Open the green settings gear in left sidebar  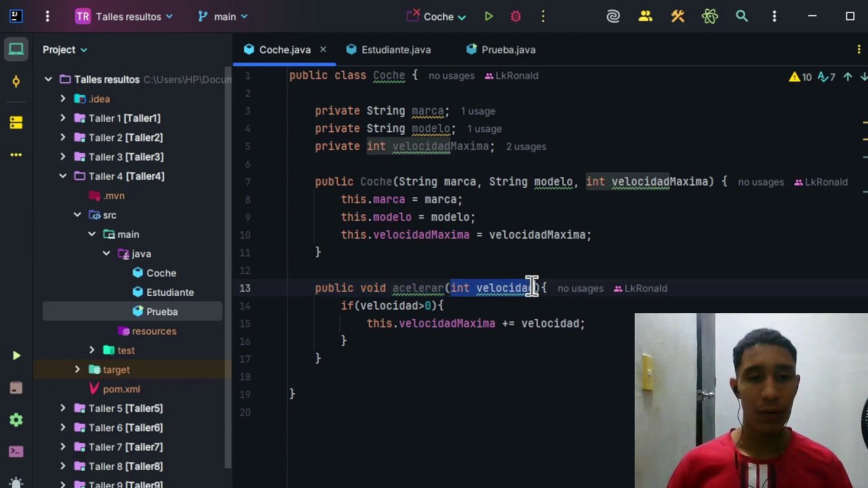16,420
